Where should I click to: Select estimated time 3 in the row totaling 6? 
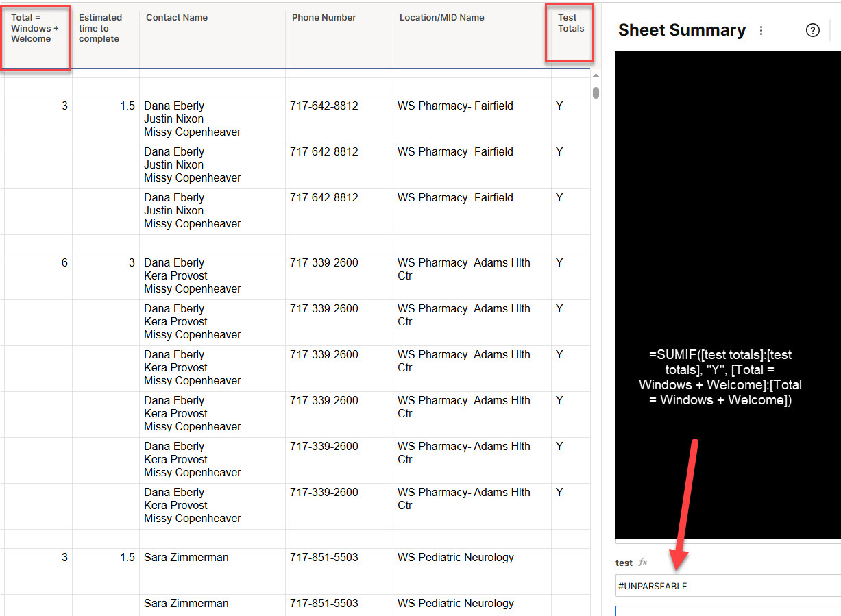(x=106, y=277)
